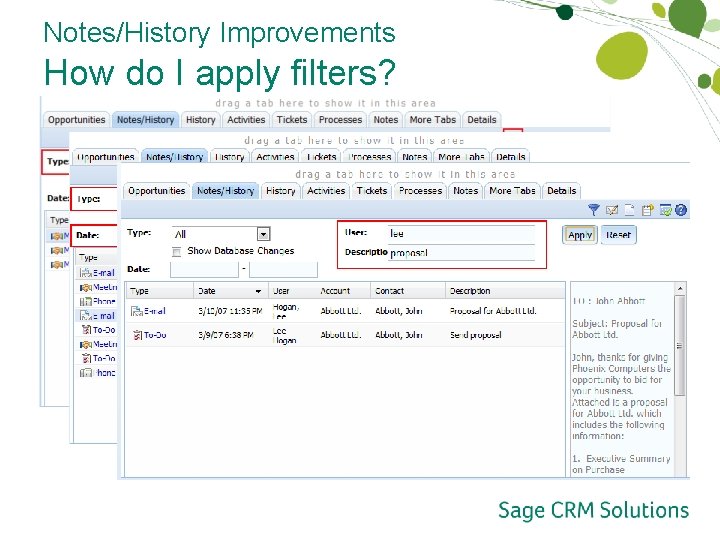Toggle the Show Database Changes checkbox
Image resolution: width=720 pixels, height=540 pixels.
click(x=176, y=252)
